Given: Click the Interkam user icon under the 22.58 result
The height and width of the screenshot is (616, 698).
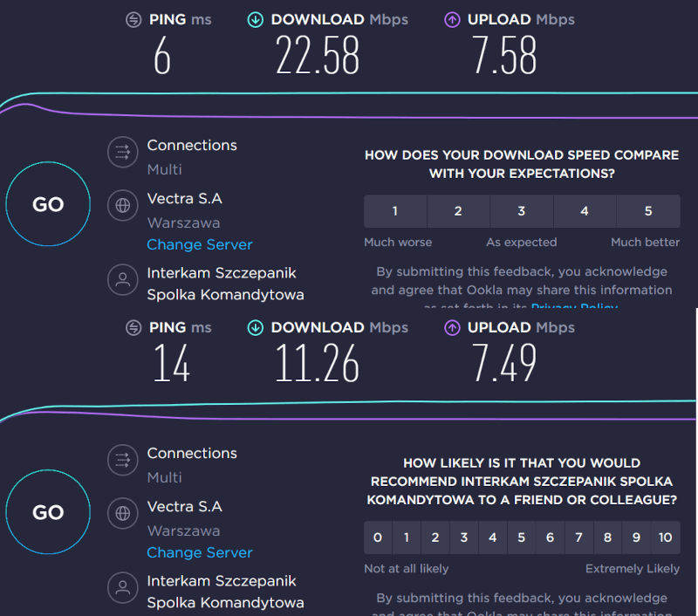Looking at the screenshot, I should (x=123, y=280).
